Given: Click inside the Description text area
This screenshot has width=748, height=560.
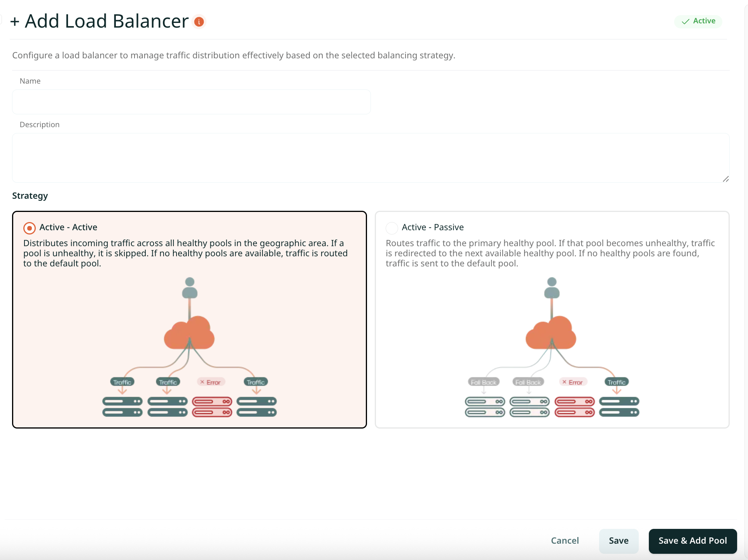Looking at the screenshot, I should point(369,157).
